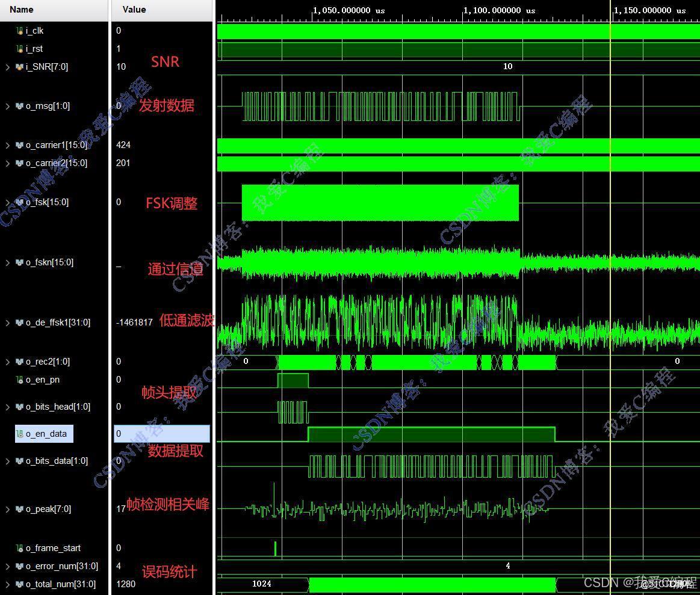Click the o_total_num bus icon
Viewport: 700px width, 595px height.
tap(20, 584)
